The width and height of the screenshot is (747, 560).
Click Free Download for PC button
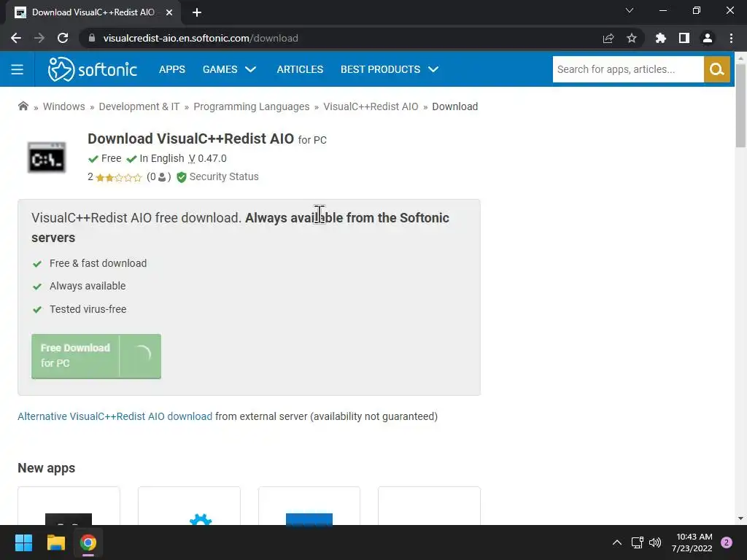tap(96, 356)
